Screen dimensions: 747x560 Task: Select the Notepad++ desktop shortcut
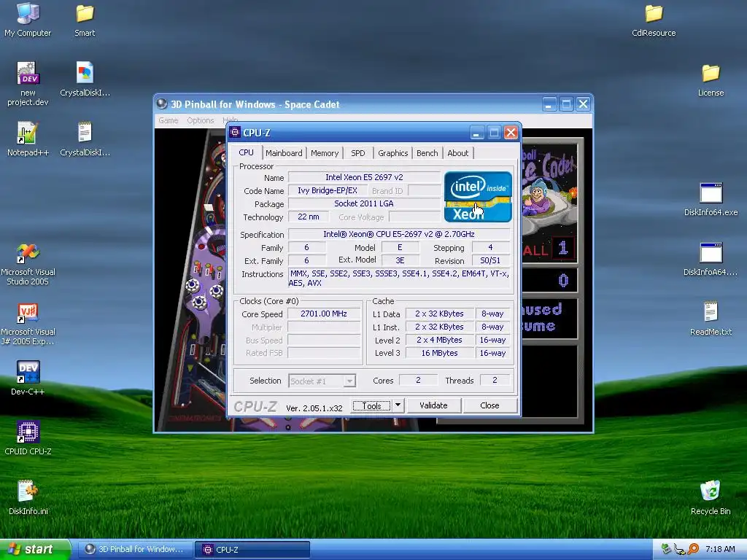(x=28, y=139)
